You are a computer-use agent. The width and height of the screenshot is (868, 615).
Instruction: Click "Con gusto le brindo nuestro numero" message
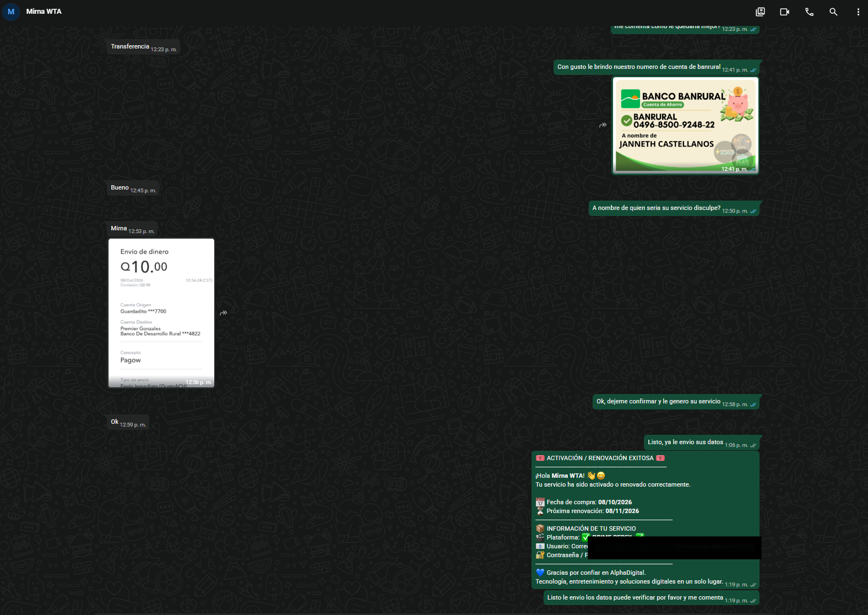(657, 67)
